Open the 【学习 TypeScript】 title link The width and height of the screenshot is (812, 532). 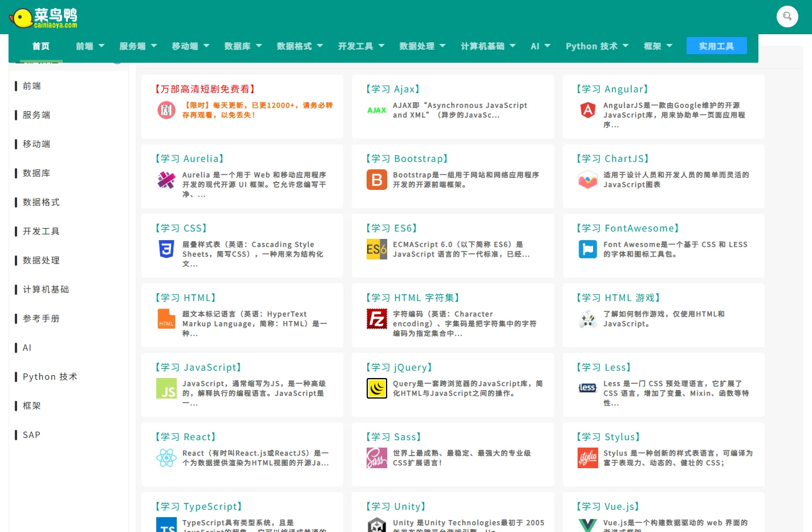199,506
